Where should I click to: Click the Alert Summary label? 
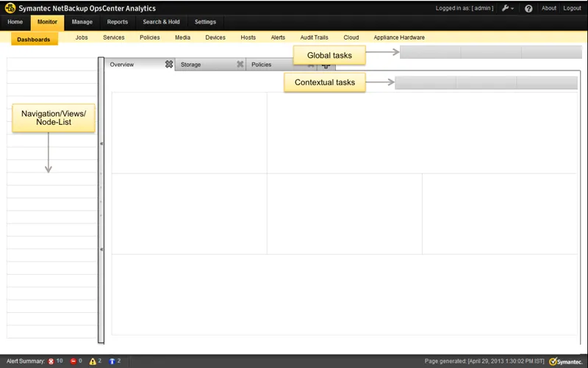coord(26,361)
